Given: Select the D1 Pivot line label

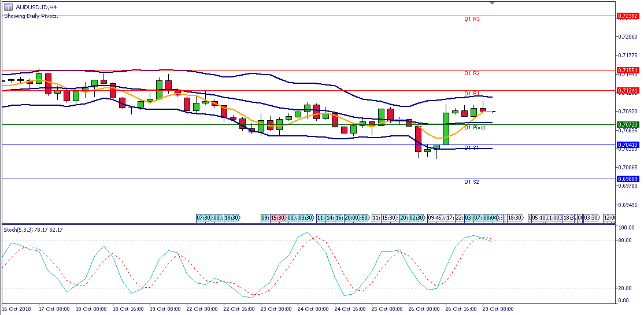Looking at the screenshot, I should click(x=475, y=127).
